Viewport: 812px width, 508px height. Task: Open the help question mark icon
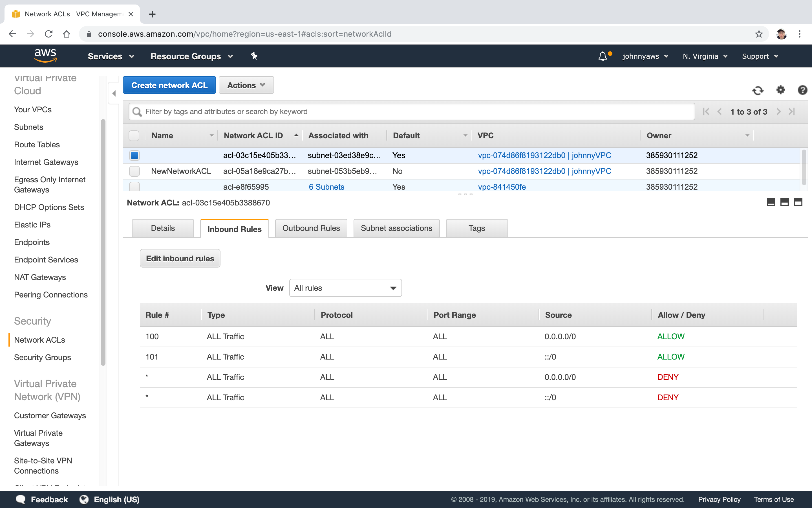802,90
